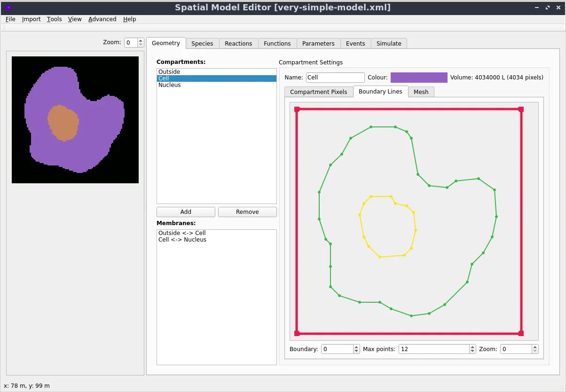The width and height of the screenshot is (566, 392).
Task: Click the compartment Name field
Action: pyautogui.click(x=335, y=78)
